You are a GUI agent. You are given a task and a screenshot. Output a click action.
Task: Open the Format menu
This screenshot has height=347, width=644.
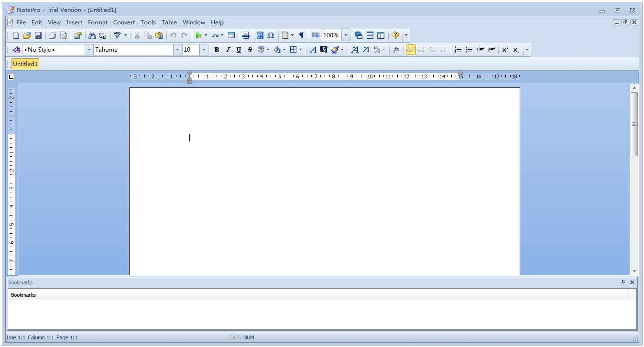click(98, 22)
